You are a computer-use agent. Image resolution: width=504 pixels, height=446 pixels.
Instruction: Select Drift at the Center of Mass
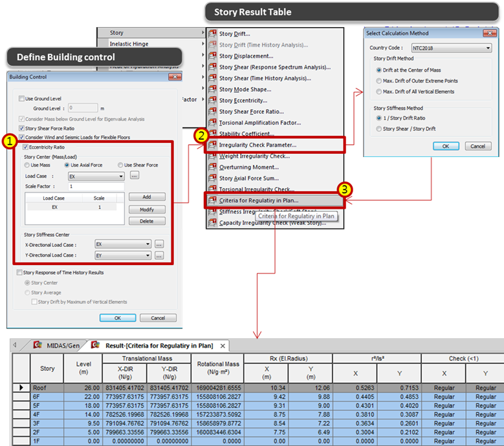point(379,70)
